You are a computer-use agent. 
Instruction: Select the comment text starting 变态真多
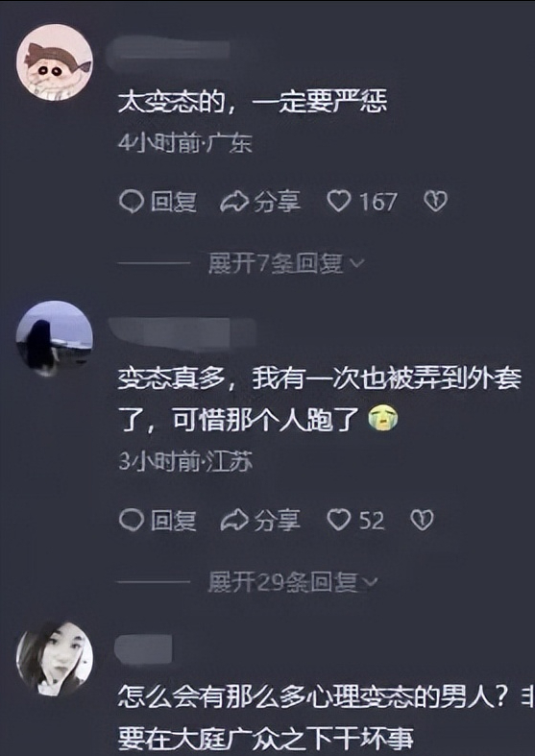(x=320, y=400)
